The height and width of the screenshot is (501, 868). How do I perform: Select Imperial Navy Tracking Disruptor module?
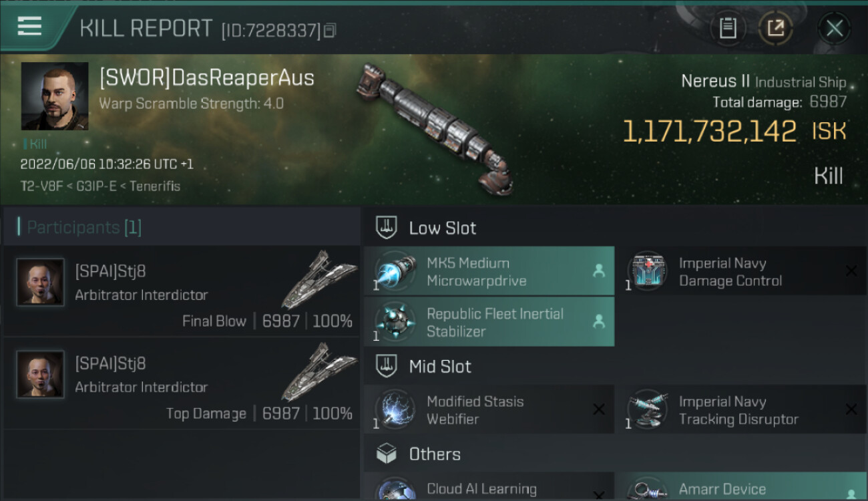(741, 409)
